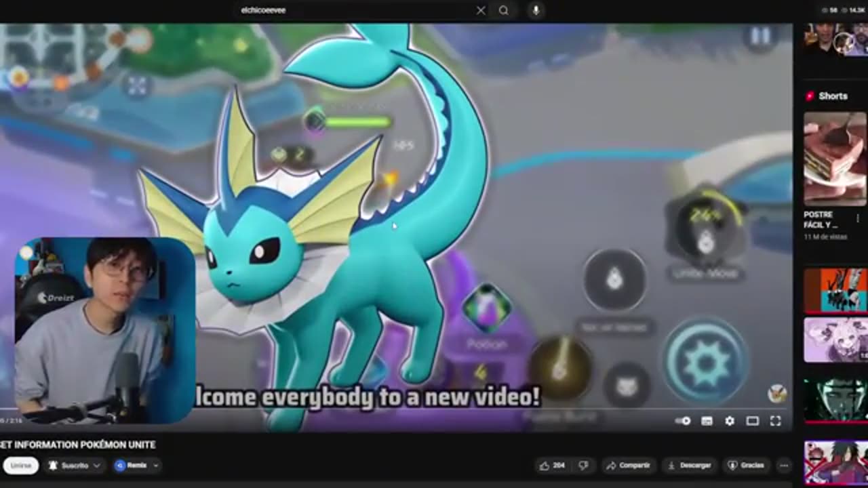This screenshot has width=868, height=488.
Task: Open the POSTRE FÁCIL short thumbnail
Action: click(835, 159)
